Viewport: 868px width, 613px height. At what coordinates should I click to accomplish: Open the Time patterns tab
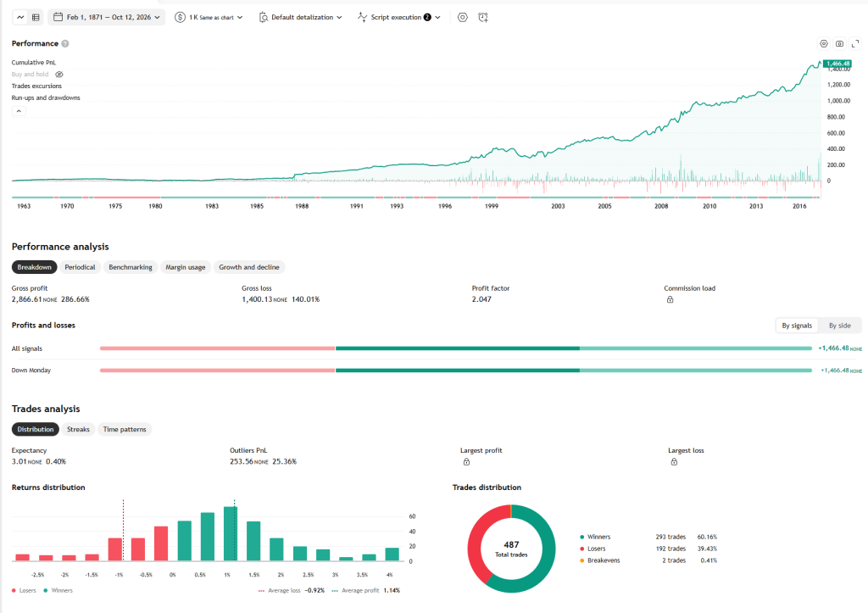pyautogui.click(x=125, y=429)
